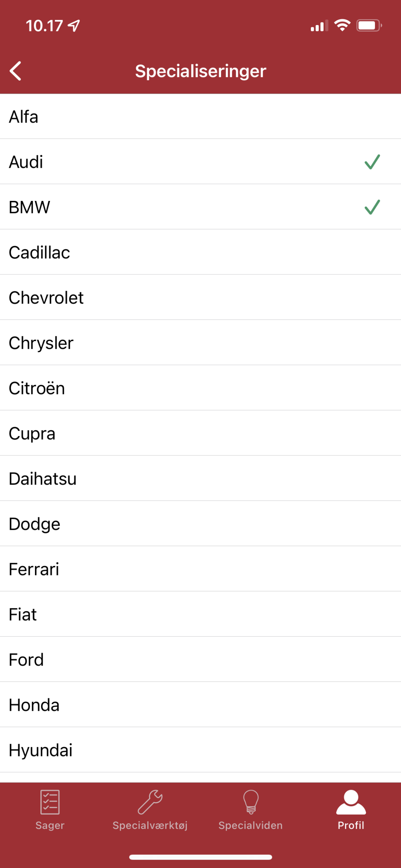Switch to the Sager tab label

click(x=50, y=825)
